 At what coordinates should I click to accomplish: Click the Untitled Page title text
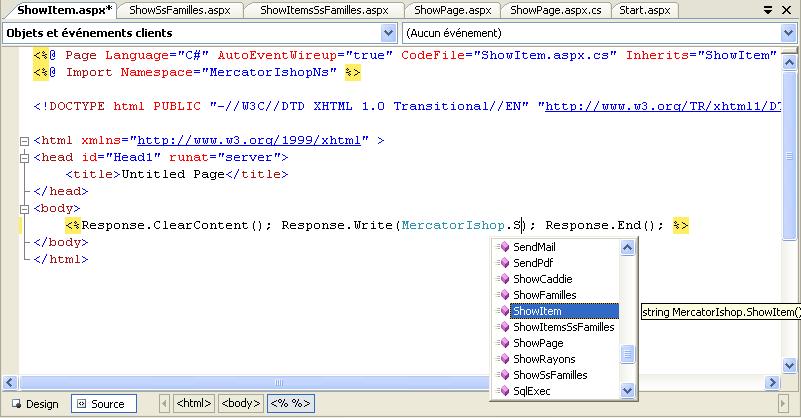pos(173,174)
